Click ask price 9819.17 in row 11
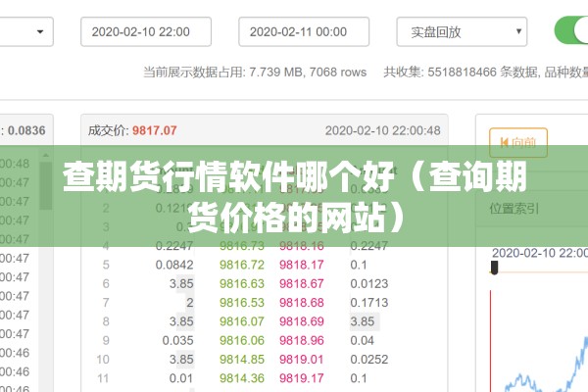This screenshot has height=392, width=588. point(301,378)
